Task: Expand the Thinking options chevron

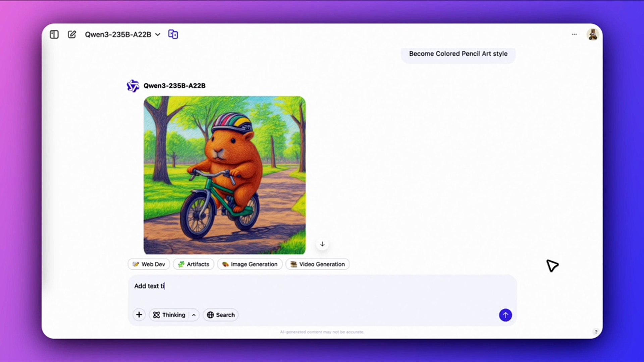Action: click(194, 315)
